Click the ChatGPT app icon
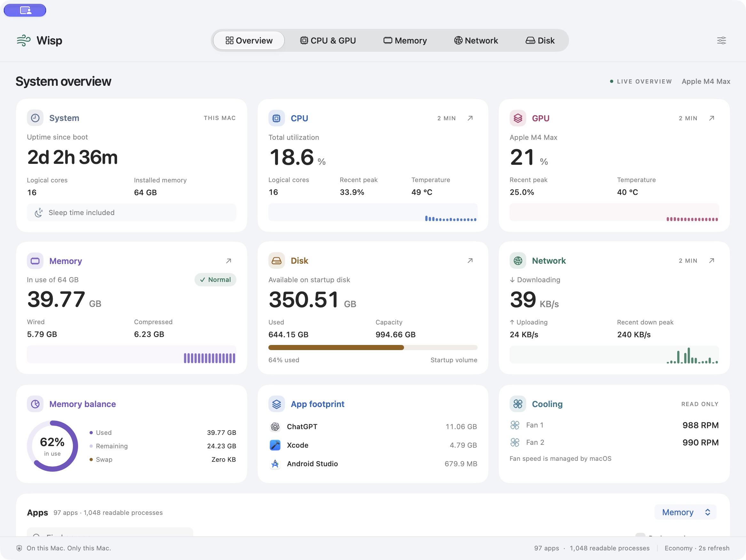Viewport: 746px width, 560px height. coord(275,427)
